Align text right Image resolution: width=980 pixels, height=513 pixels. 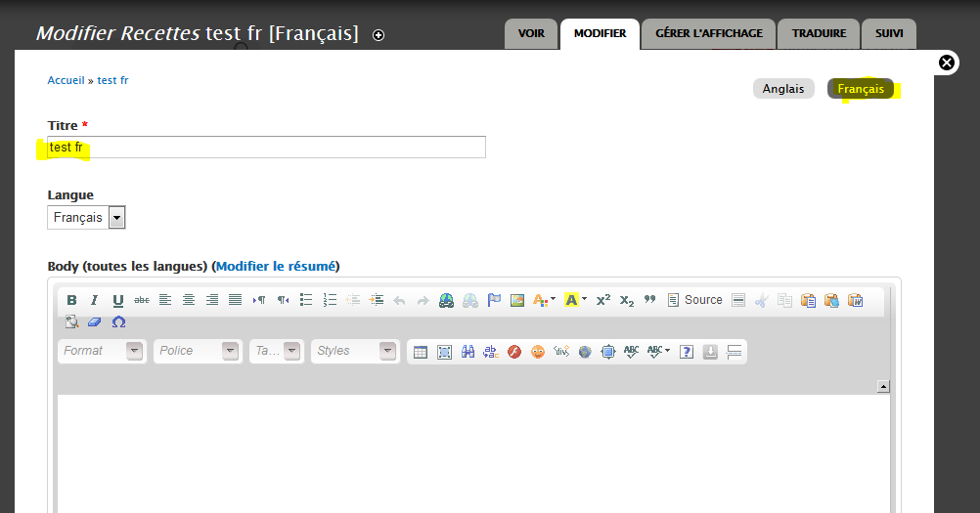point(212,300)
